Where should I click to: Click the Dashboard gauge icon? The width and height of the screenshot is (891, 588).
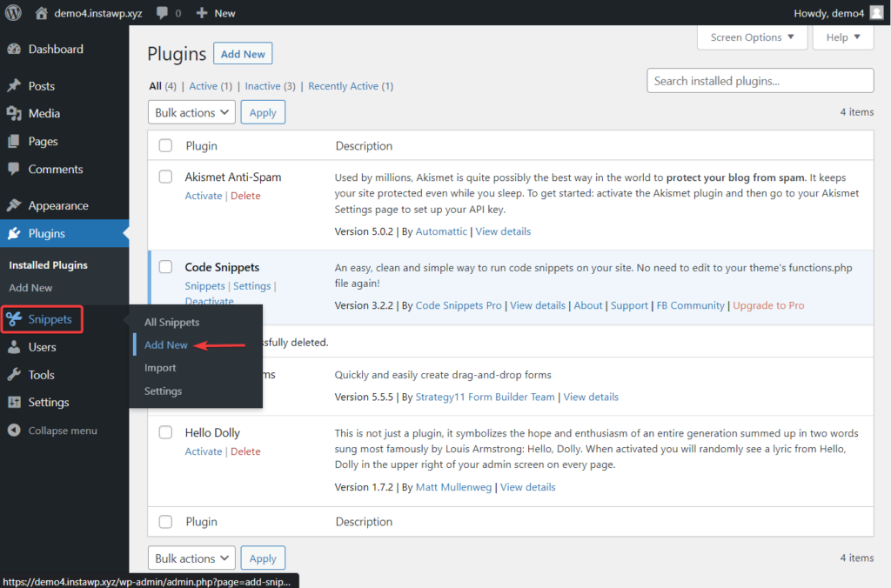coord(14,50)
